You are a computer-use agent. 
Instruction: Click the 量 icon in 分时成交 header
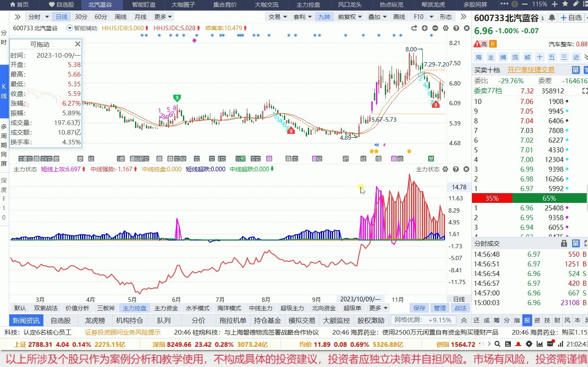(576, 243)
